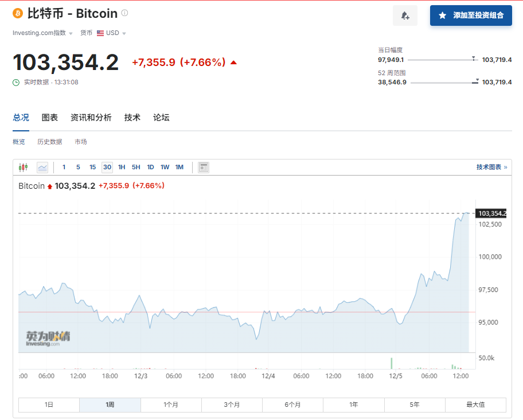Viewport: 523px width, 420px height.
Task: Select the 1D chart interval
Action: click(150, 168)
